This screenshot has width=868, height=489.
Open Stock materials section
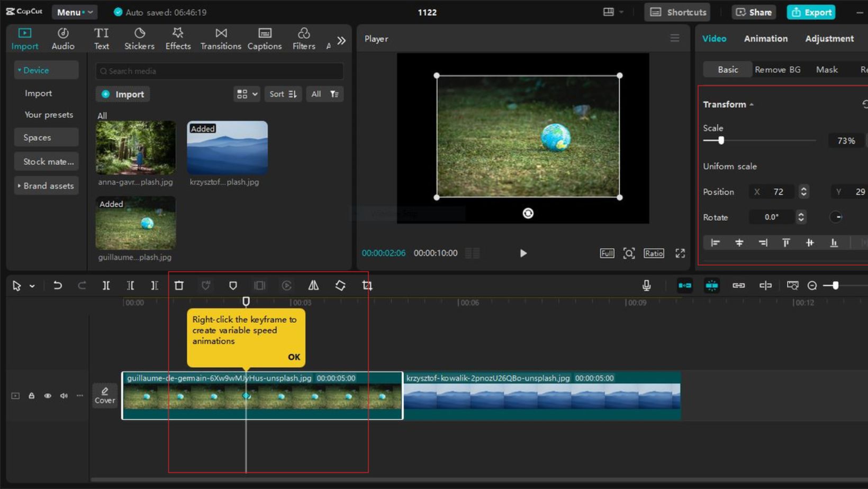coord(46,161)
